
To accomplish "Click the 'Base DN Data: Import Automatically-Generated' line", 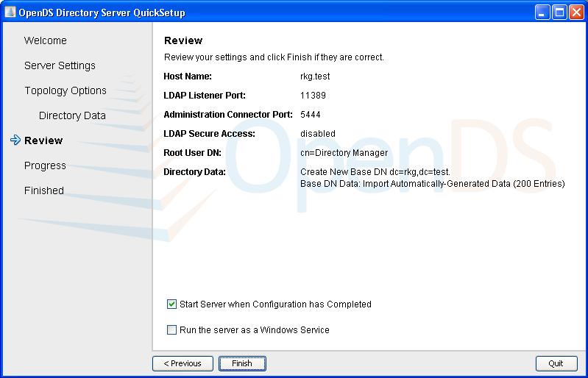I will (433, 184).
